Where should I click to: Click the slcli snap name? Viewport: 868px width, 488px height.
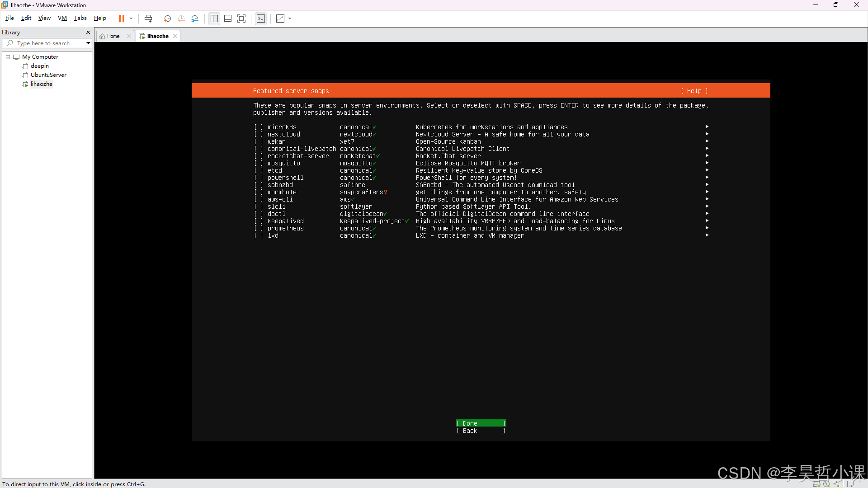pyautogui.click(x=276, y=206)
